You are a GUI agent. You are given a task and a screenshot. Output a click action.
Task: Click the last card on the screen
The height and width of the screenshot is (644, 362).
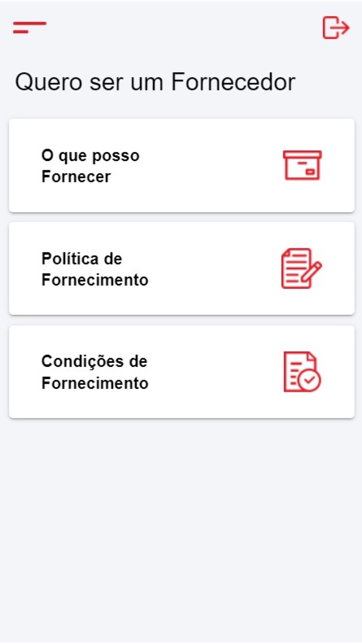point(181,371)
